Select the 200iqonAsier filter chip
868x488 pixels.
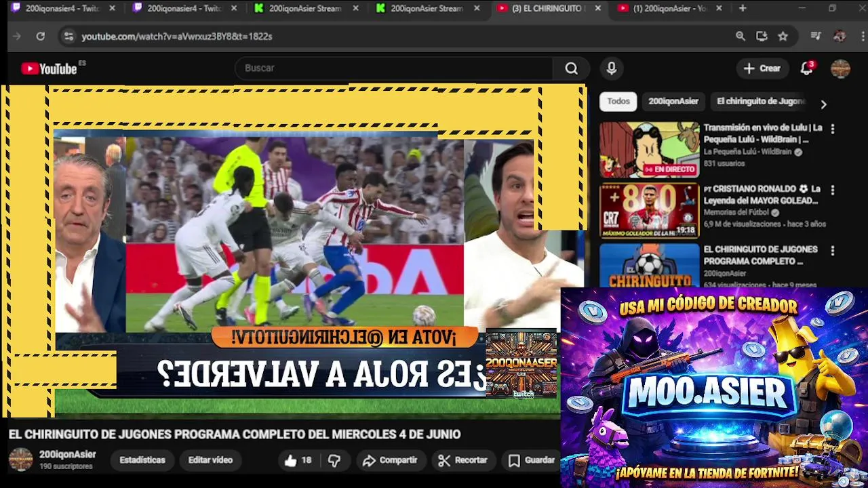tap(673, 101)
